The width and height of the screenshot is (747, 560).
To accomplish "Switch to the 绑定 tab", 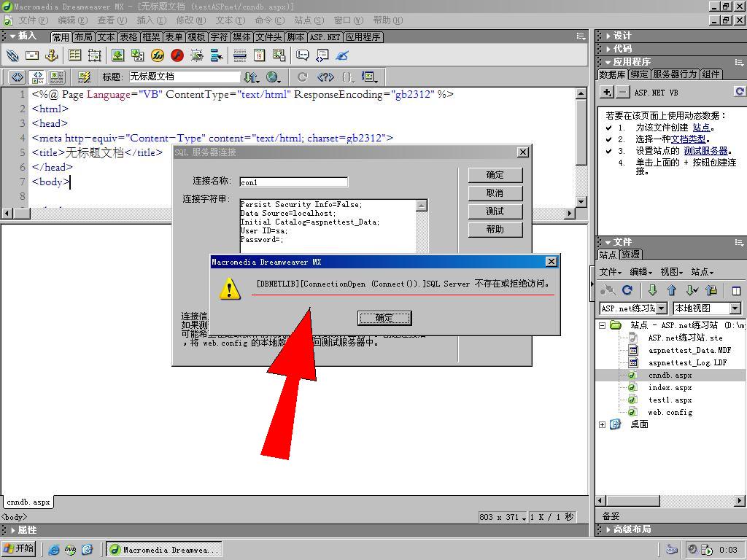I will tap(639, 74).
